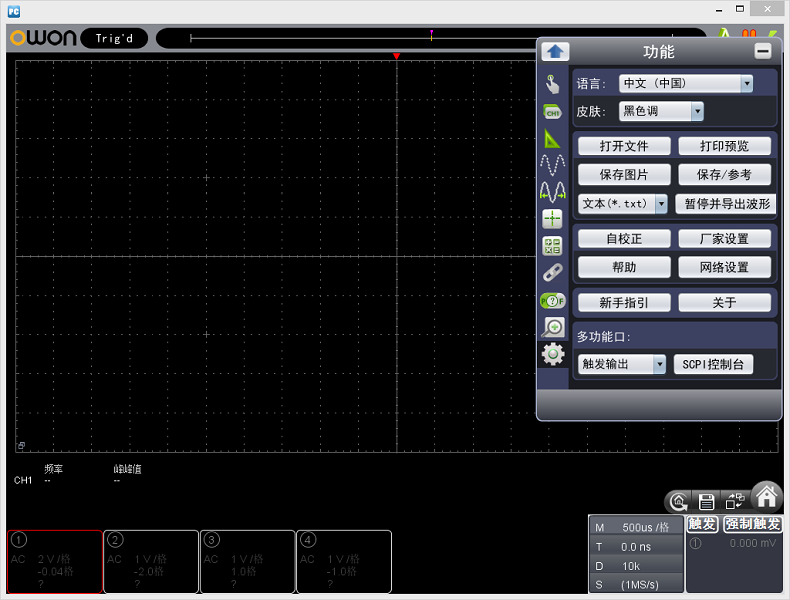790x600 pixels.
Task: Switch to the hand pointer sidebar tab
Action: [552, 85]
